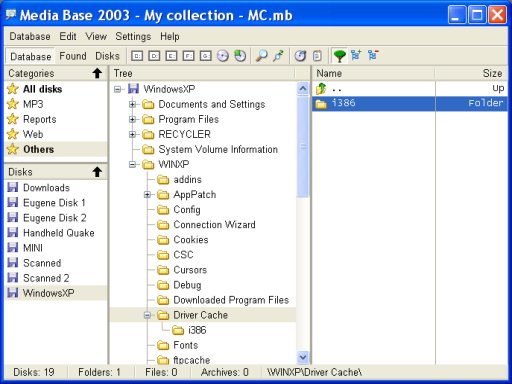Click the folder icon beside Cookies
The width and height of the screenshot is (512, 384).
pos(163,240)
